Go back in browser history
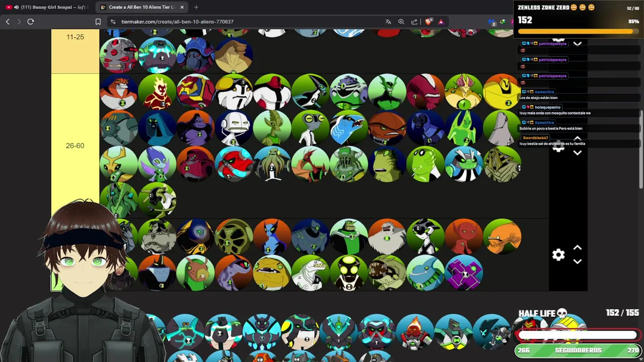Viewport: 644px width, 362px height. tap(8, 22)
